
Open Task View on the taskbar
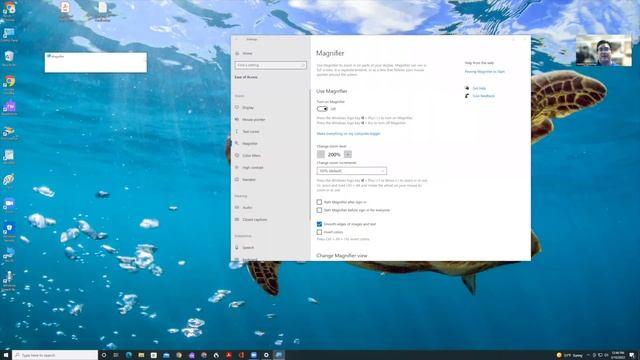[x=116, y=355]
